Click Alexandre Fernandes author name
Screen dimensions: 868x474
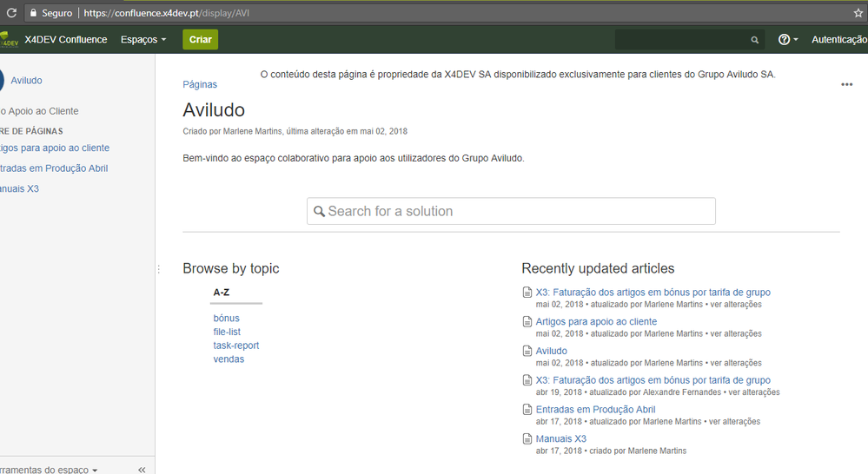pos(682,392)
